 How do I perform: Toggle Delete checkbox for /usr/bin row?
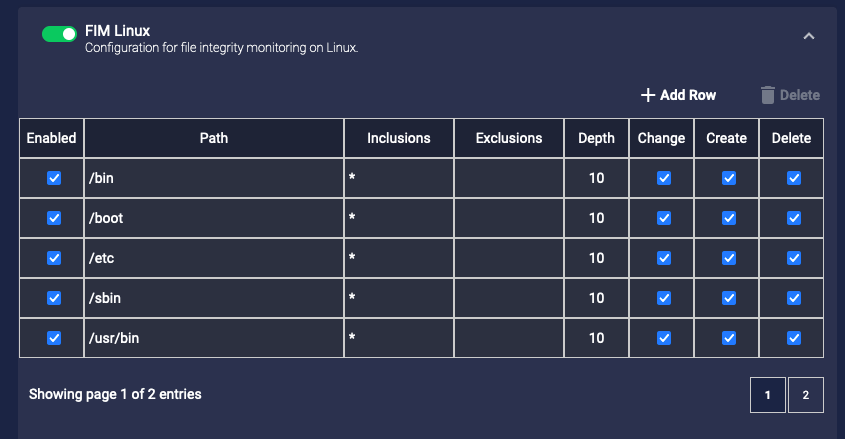pos(794,338)
